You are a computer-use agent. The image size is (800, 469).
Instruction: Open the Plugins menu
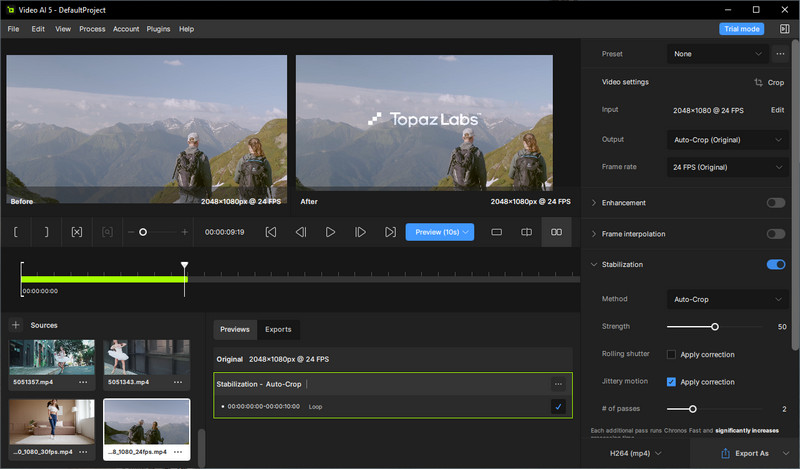coord(158,29)
